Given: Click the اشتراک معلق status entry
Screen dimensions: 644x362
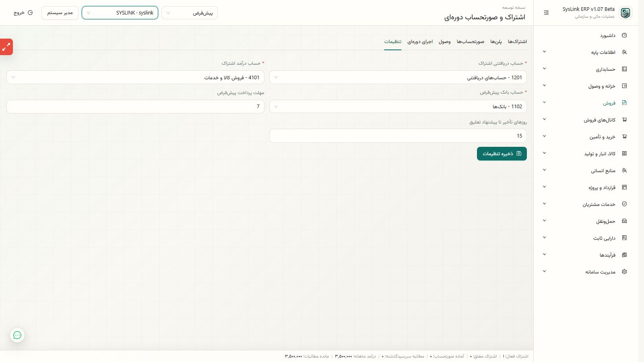Looking at the screenshot, I should [483, 356].
